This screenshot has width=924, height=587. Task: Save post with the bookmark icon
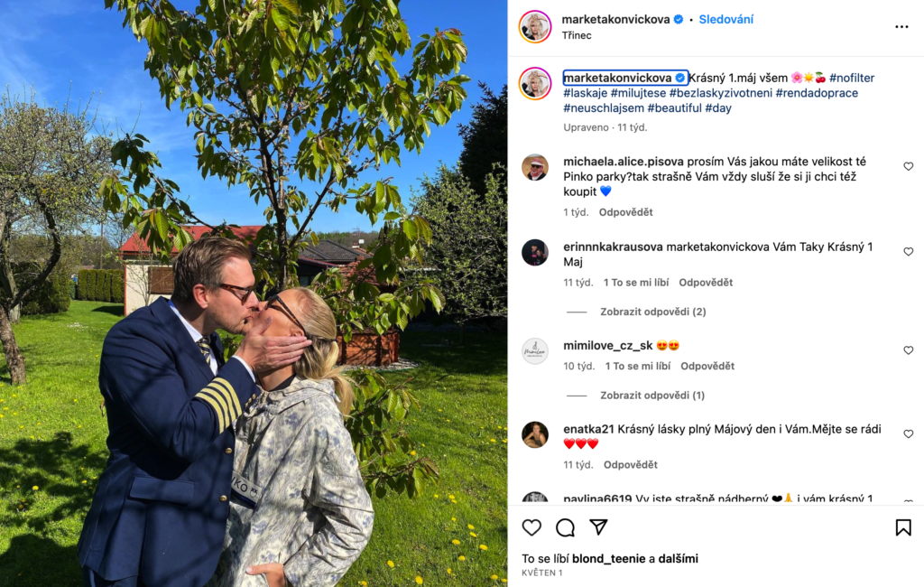(902, 527)
